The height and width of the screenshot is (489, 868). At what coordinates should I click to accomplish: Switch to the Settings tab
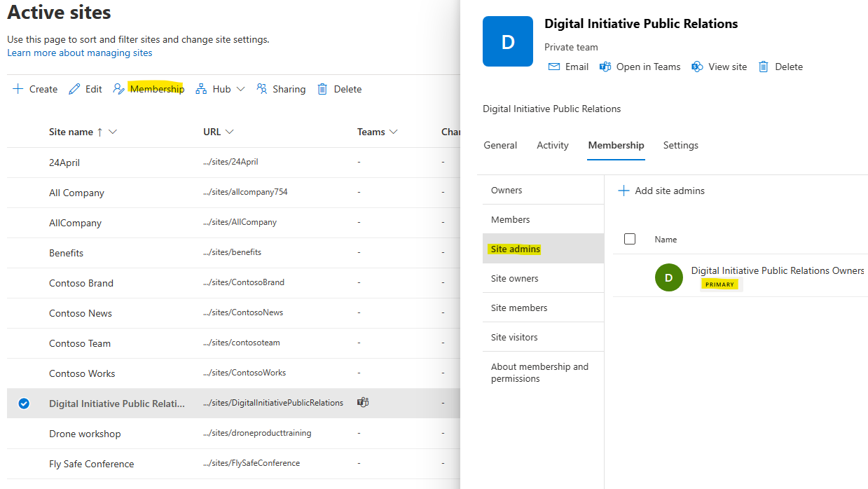click(681, 145)
